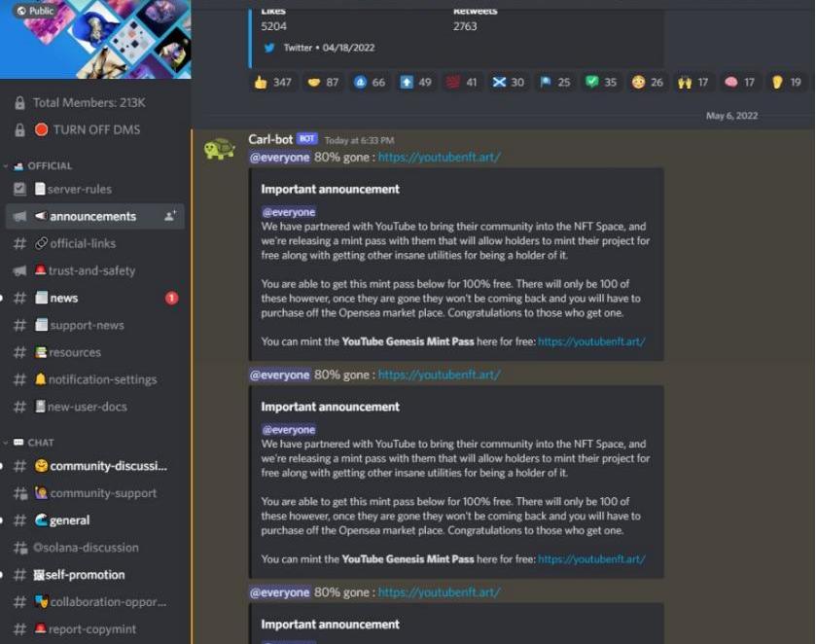Open the first youtubenft.art link in message
This screenshot has width=816, height=644.
click(x=440, y=158)
